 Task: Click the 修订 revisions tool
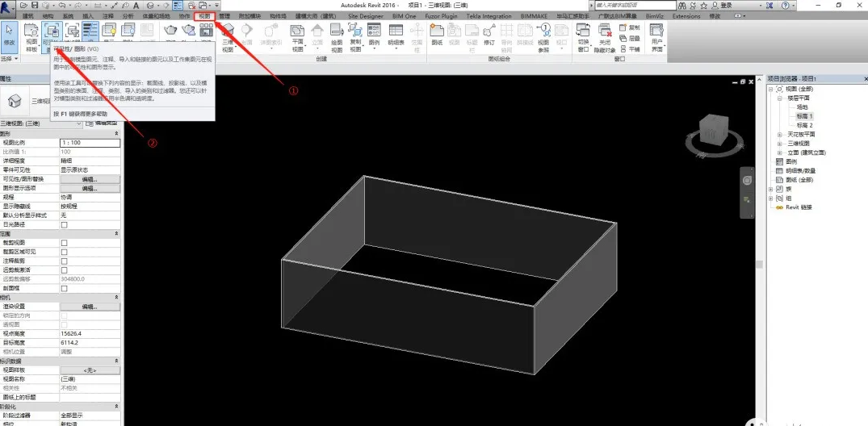pyautogui.click(x=489, y=35)
